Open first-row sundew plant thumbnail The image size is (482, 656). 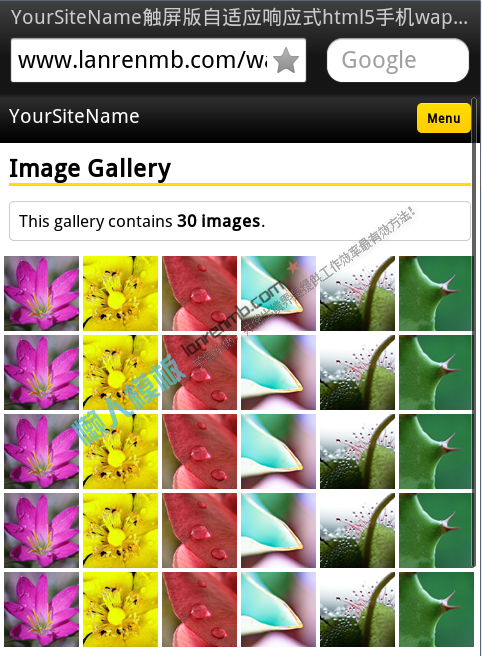(x=357, y=293)
